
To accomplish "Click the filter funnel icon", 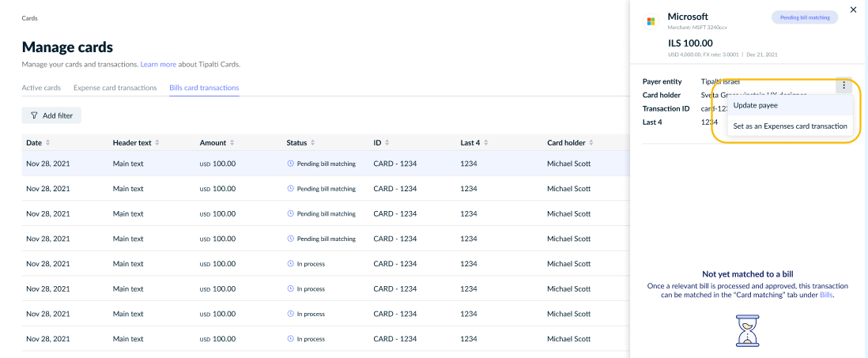I will (34, 115).
